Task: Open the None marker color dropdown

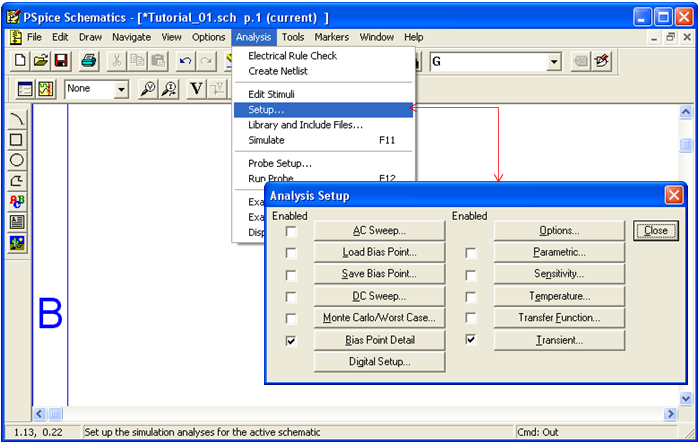Action: [121, 89]
